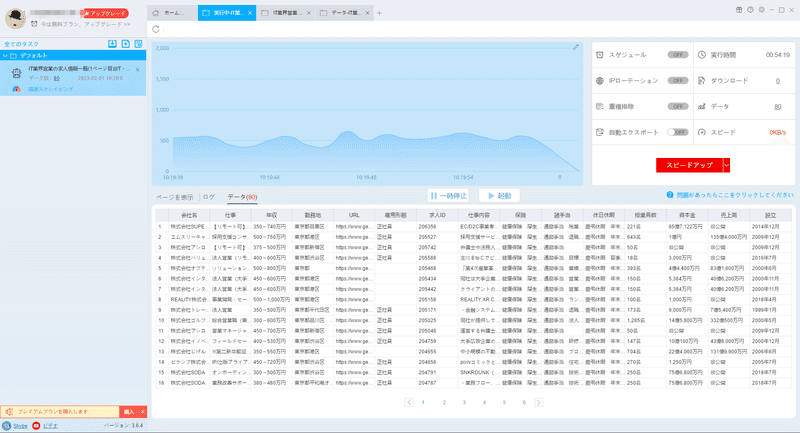
Task: Click the 自動エクスポート export icon
Action: (600, 132)
